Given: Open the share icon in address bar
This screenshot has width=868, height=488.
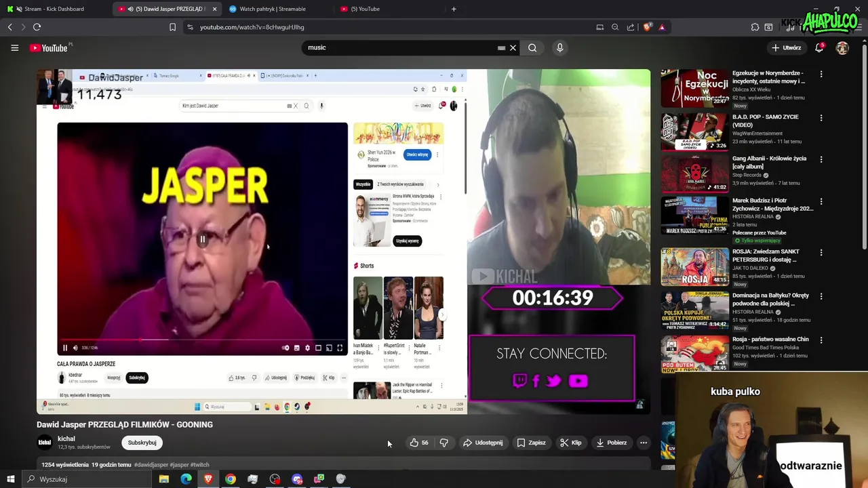Looking at the screenshot, I should pos(631,27).
